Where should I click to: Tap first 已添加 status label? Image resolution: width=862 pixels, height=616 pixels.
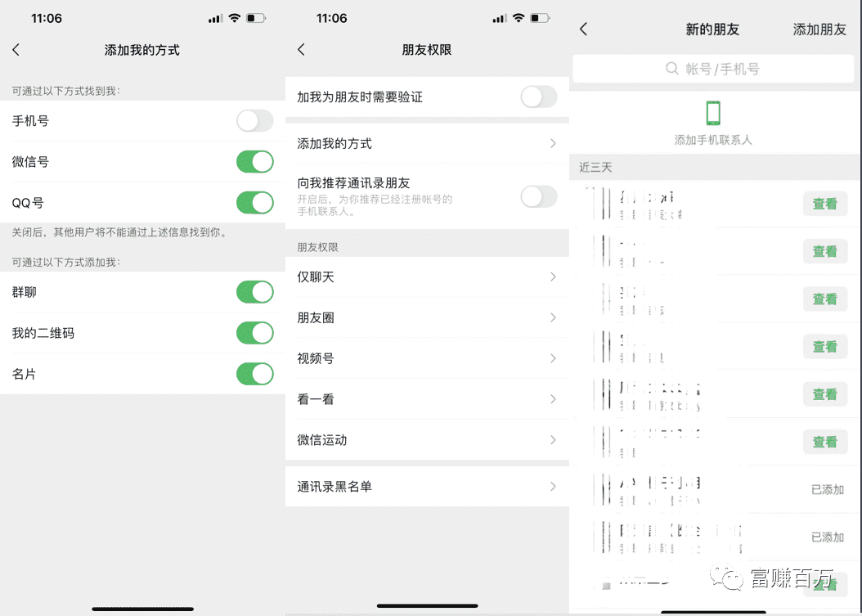click(828, 489)
